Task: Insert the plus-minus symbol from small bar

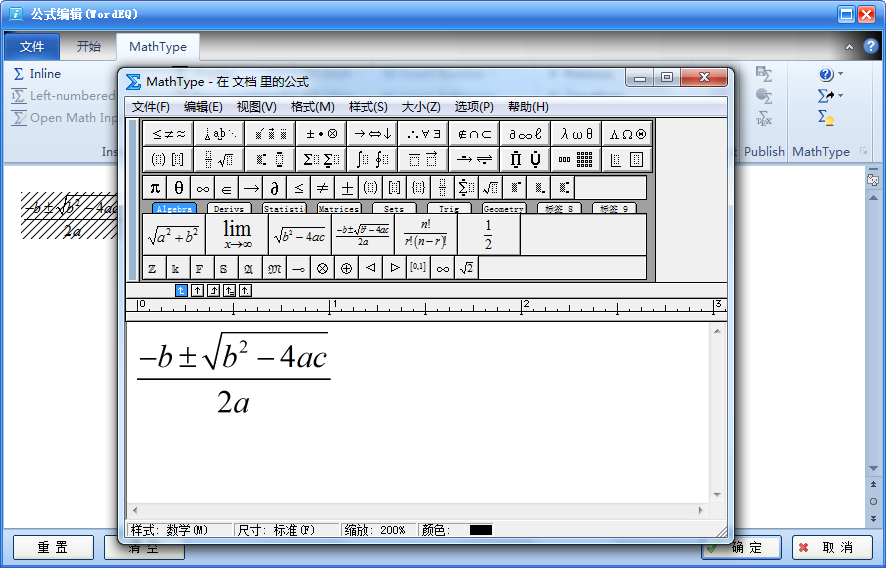Action: click(x=346, y=188)
